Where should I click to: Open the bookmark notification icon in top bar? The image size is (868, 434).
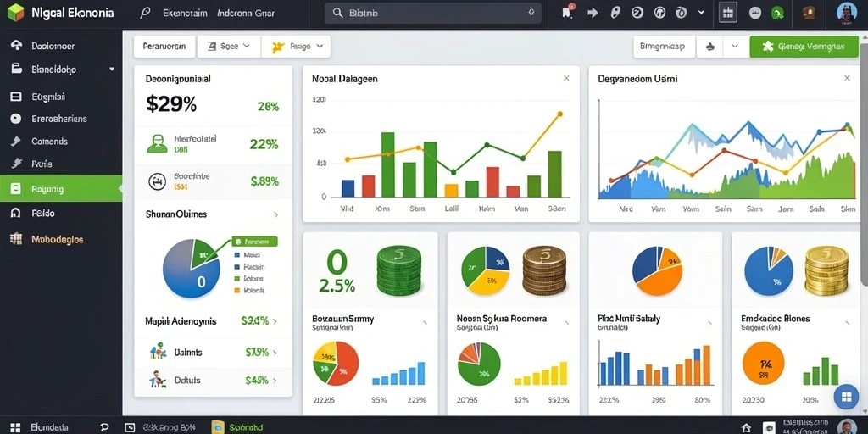(x=567, y=12)
